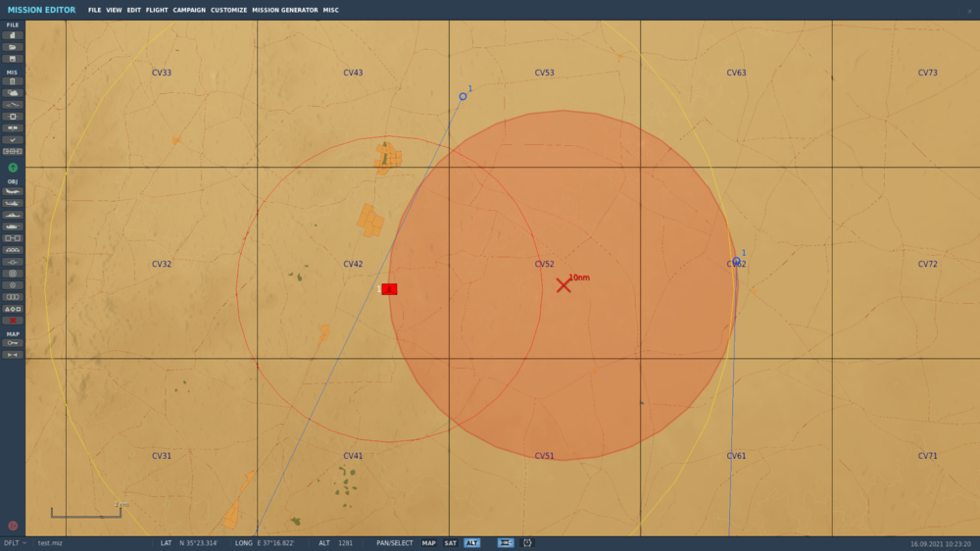The image size is (980, 551).
Task: Fly the mission green button
Action: [13, 168]
